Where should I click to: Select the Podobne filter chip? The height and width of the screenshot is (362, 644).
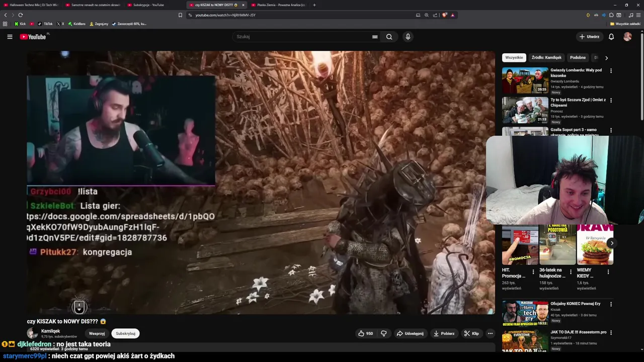[578, 58]
